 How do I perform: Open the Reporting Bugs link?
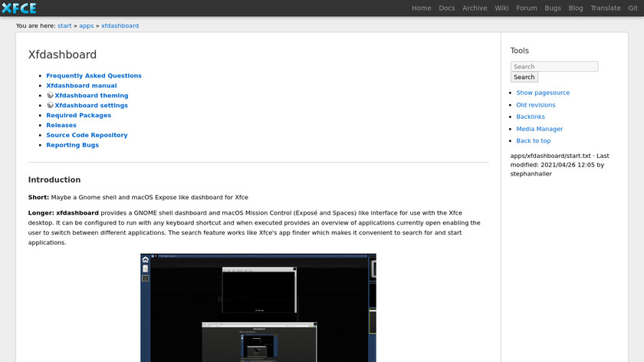[x=72, y=145]
